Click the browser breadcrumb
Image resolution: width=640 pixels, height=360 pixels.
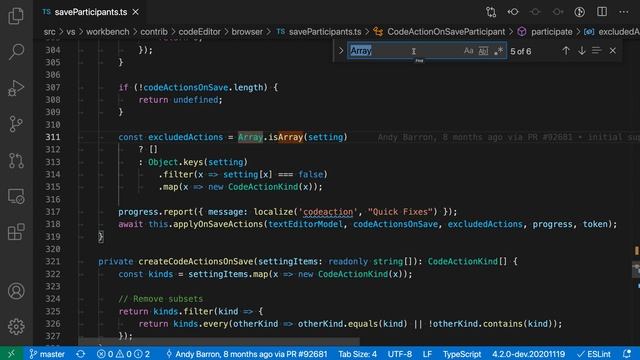click(x=247, y=32)
